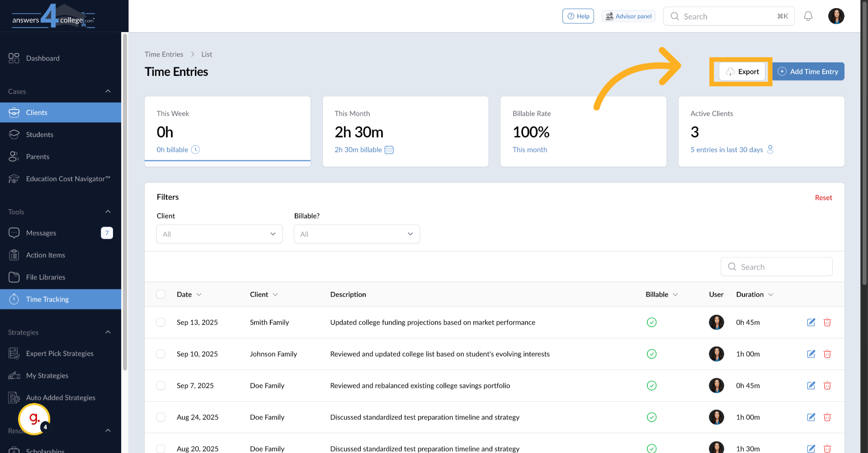Open the Dashboard from sidebar

[43, 58]
